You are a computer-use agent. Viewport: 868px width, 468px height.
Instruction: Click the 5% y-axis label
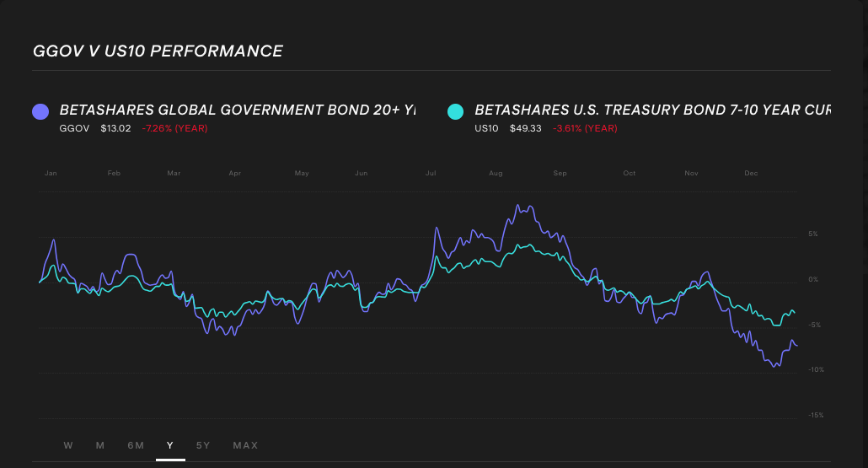click(x=812, y=234)
